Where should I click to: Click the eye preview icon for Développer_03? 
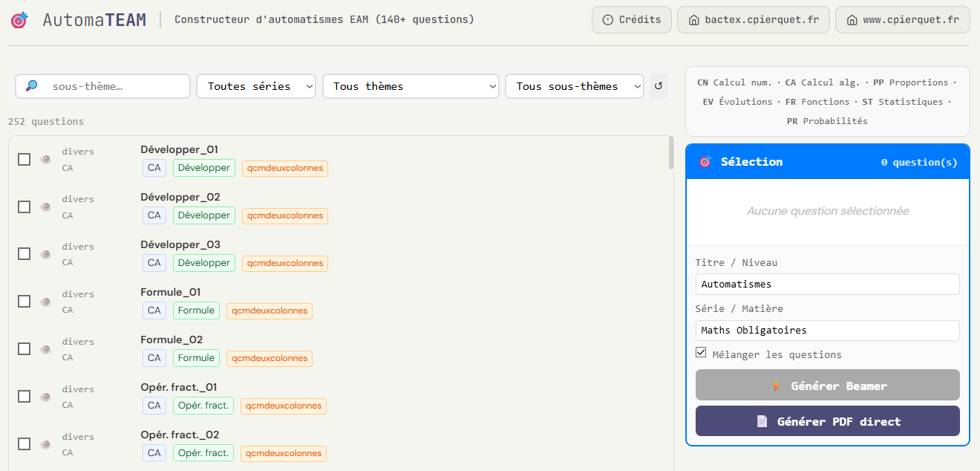pos(45,254)
